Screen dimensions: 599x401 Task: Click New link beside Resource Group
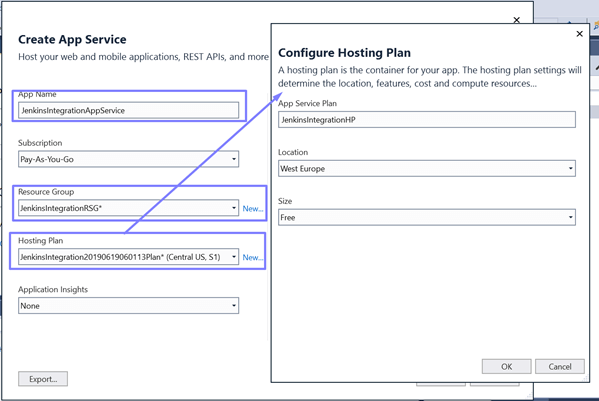[x=253, y=209]
